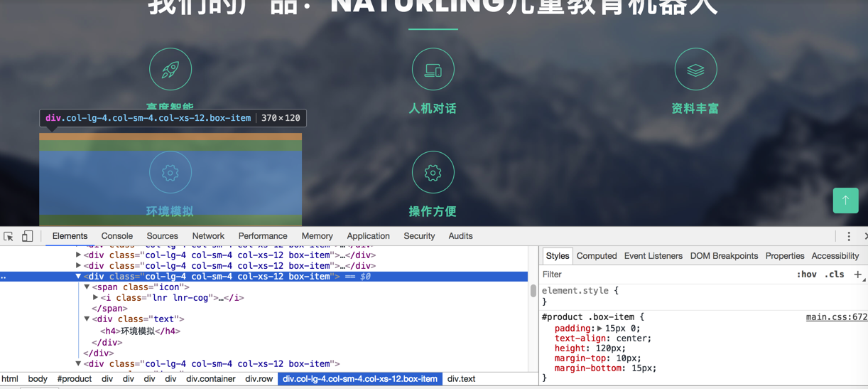Click the 操作方便 heading on the page
The width and height of the screenshot is (868, 389).
[x=433, y=211]
